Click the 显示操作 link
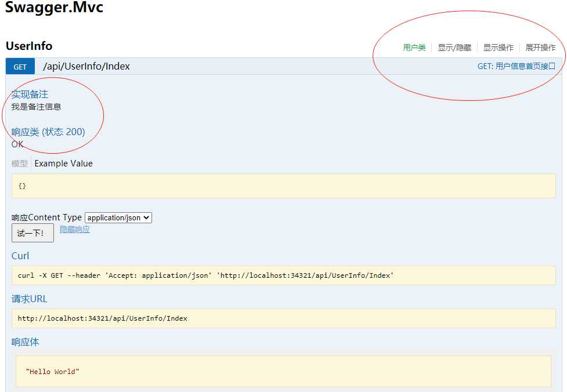The image size is (567, 392). (x=499, y=48)
